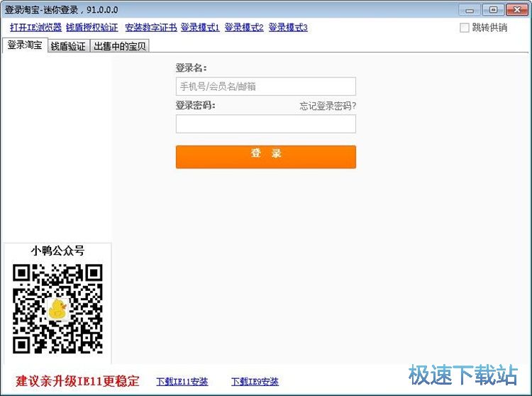
Task: Minimize the 登录淘宝 window
Action: (470, 9)
